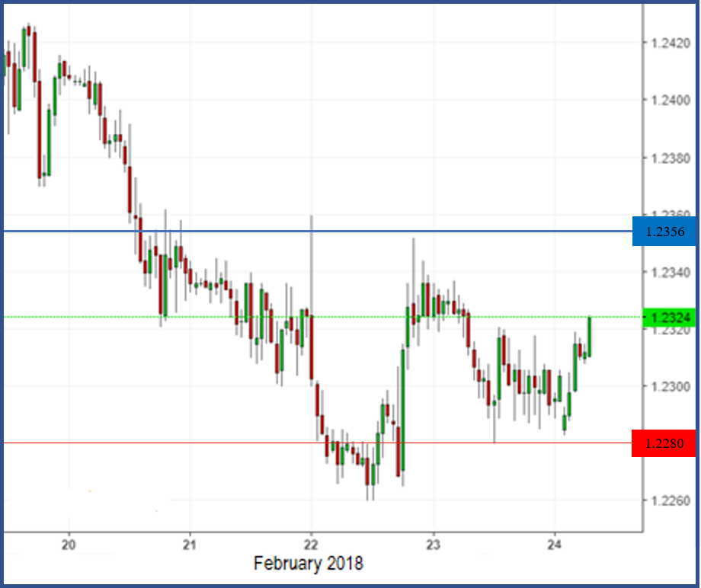
Task: Click the blue 1.2356 price label
Action: click(664, 232)
